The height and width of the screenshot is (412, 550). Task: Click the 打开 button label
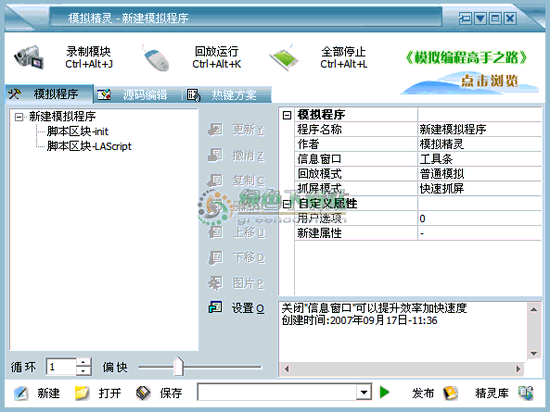tap(110, 393)
